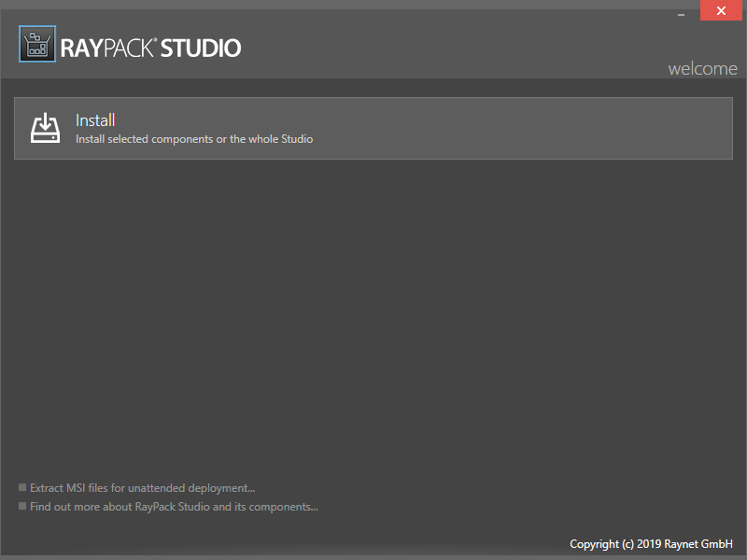Screen dimensions: 747x560
Task: Click the Copyright 2019 Raynet GmbH text
Action: coord(651,543)
